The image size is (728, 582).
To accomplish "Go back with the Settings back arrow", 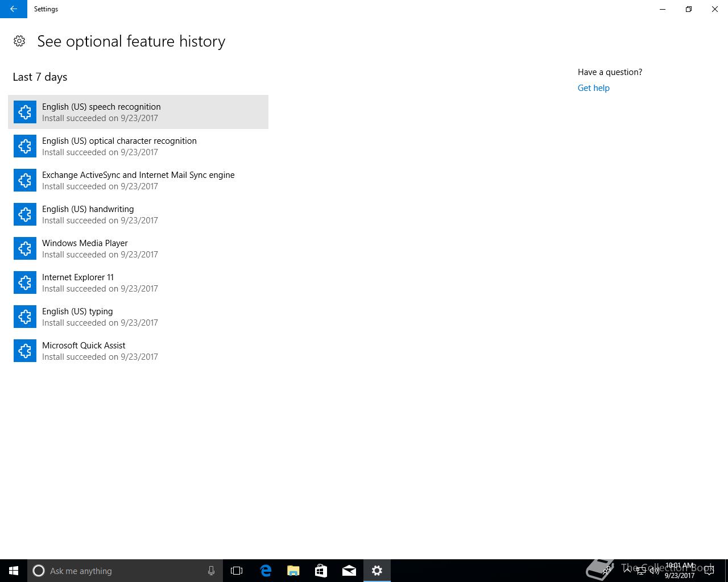I will click(x=14, y=9).
